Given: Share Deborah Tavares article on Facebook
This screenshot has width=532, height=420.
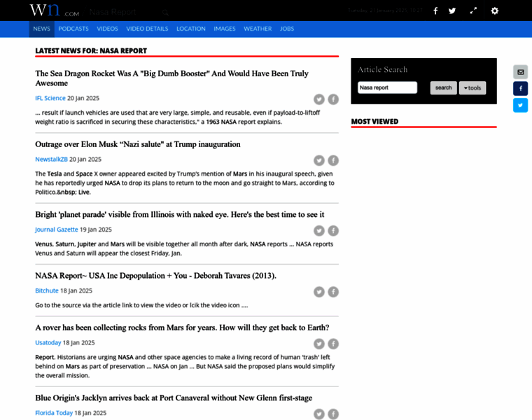Looking at the screenshot, I should (333, 292).
